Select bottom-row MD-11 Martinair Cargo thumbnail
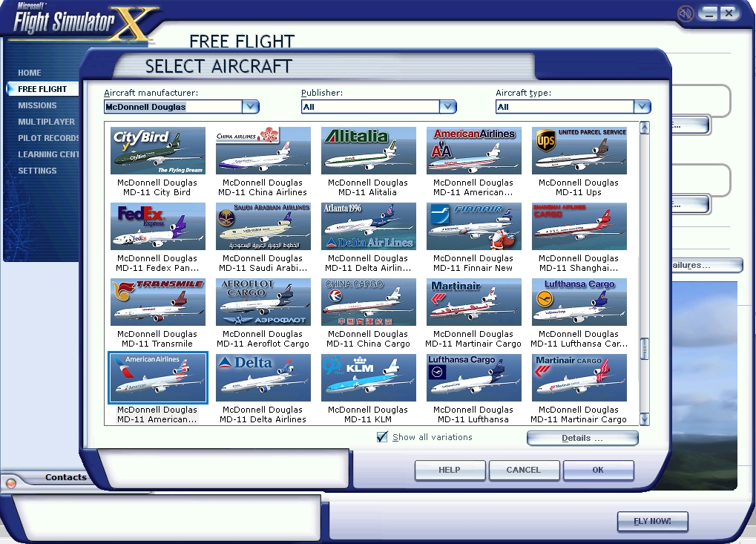756x544 pixels. pos(579,378)
